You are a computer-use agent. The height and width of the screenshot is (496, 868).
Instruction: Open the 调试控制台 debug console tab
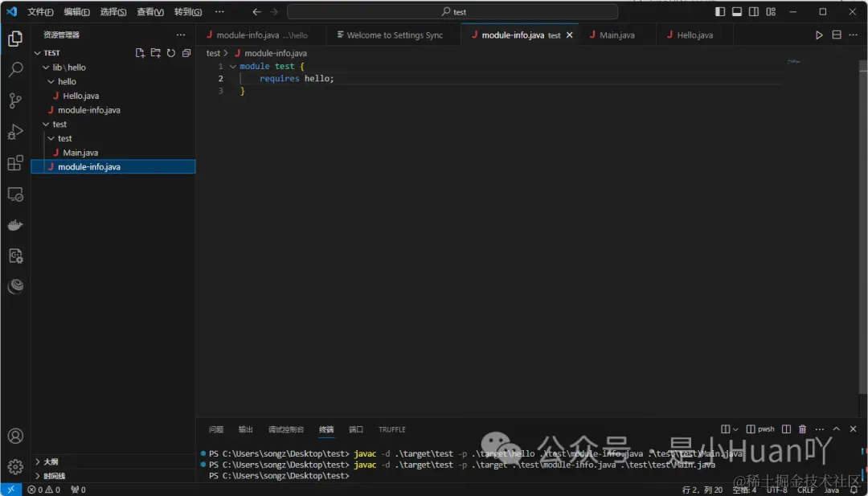tap(285, 429)
